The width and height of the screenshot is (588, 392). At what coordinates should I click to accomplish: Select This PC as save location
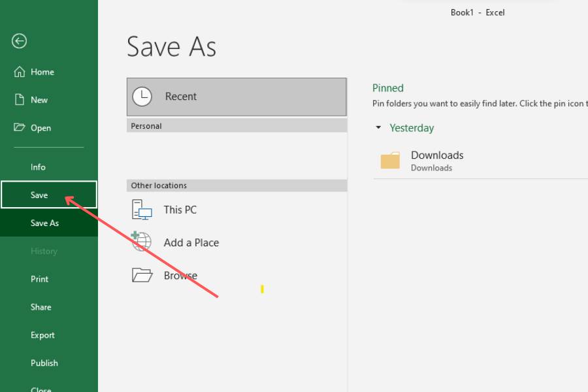click(x=237, y=210)
